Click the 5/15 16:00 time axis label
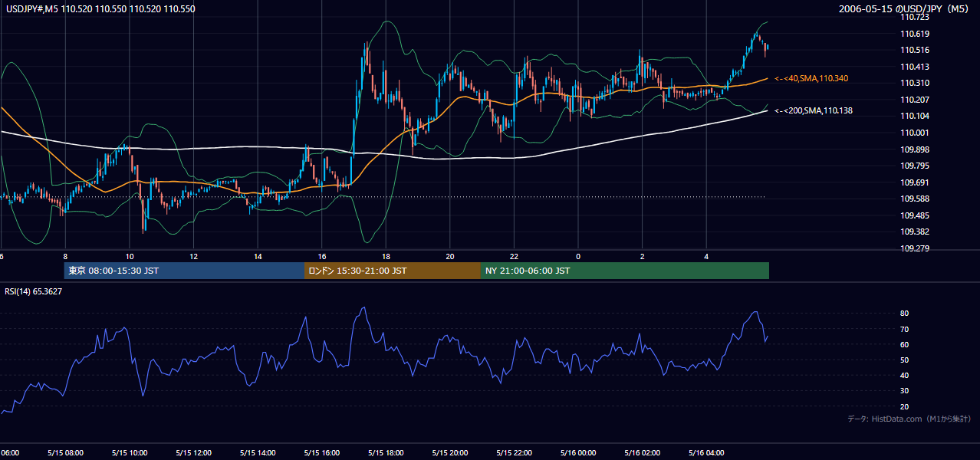Screen dimensions: 980x460 pyautogui.click(x=321, y=453)
